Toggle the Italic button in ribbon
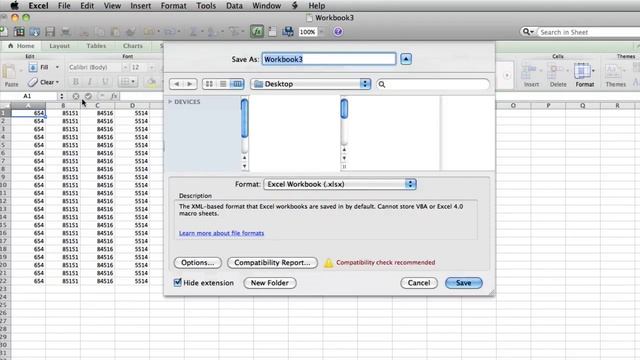640x360 pixels. point(90,82)
